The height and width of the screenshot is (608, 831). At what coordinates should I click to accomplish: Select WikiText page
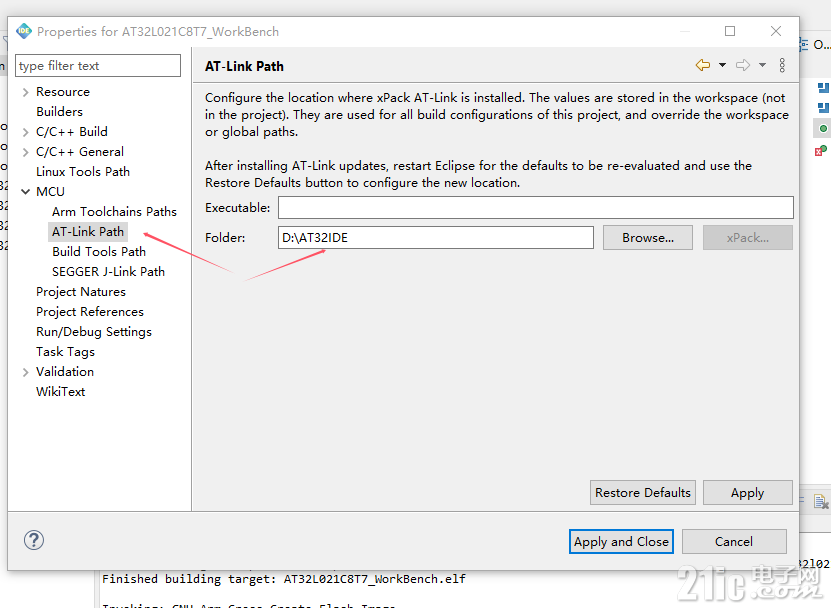point(61,392)
